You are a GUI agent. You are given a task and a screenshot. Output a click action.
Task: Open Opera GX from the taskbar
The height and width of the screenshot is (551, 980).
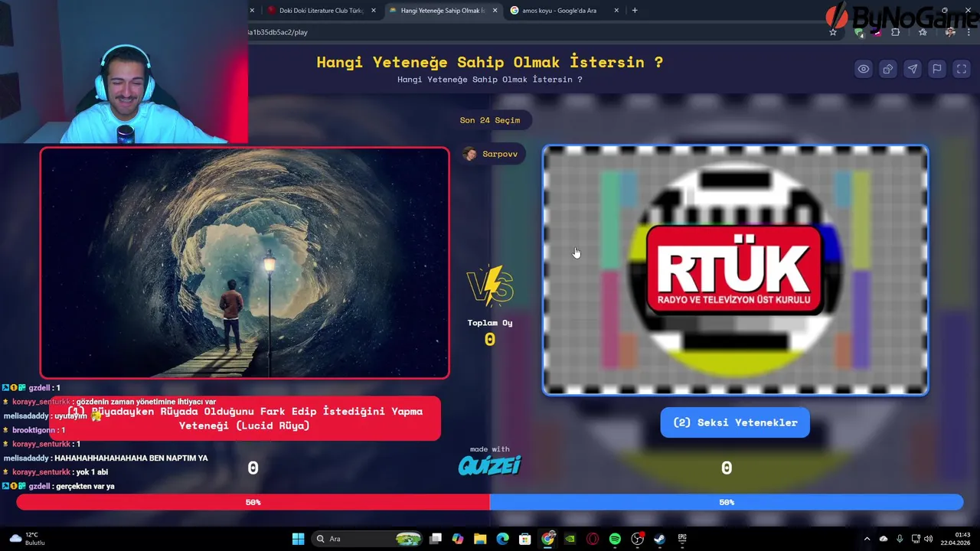(x=593, y=539)
